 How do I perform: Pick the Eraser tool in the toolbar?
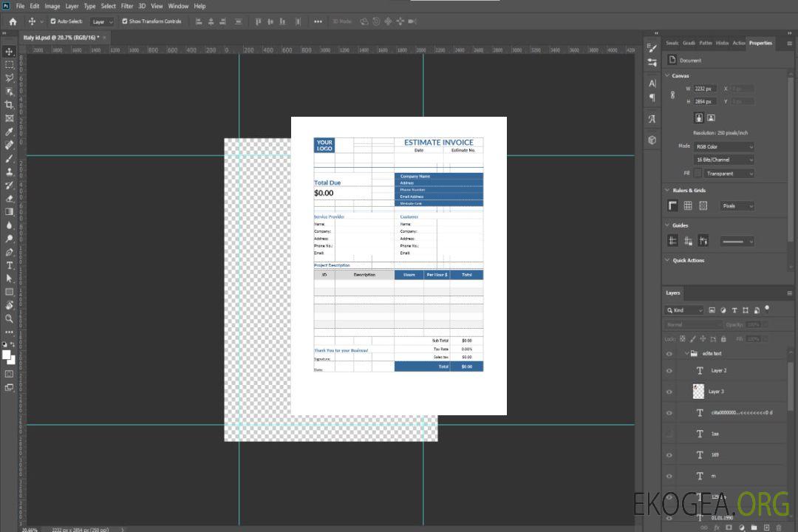click(x=10, y=198)
